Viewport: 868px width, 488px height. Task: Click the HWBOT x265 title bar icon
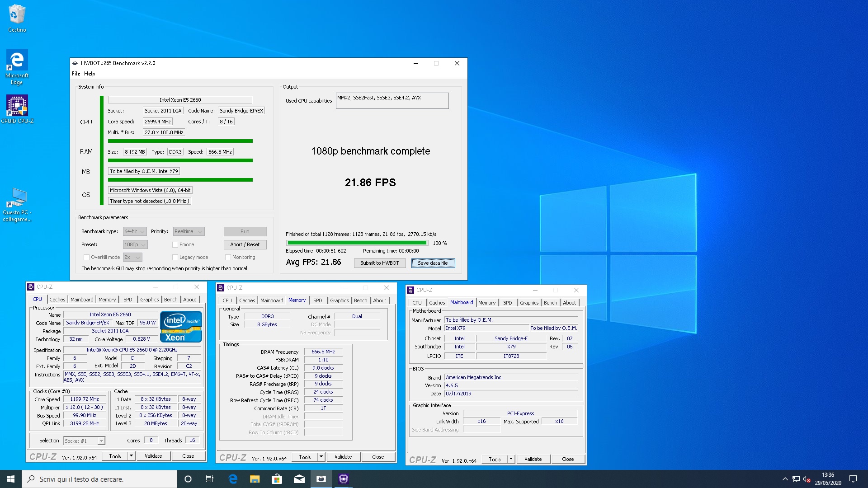click(x=75, y=63)
